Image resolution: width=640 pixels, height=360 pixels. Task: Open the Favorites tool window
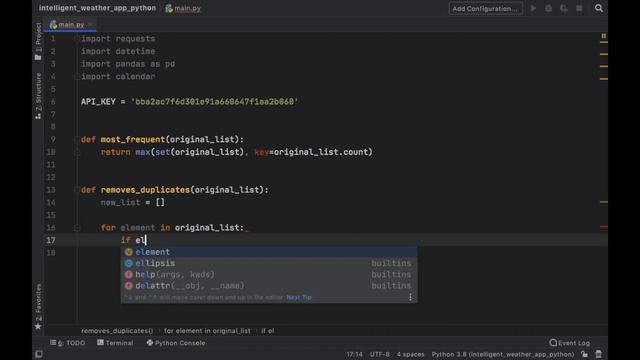coord(38,306)
